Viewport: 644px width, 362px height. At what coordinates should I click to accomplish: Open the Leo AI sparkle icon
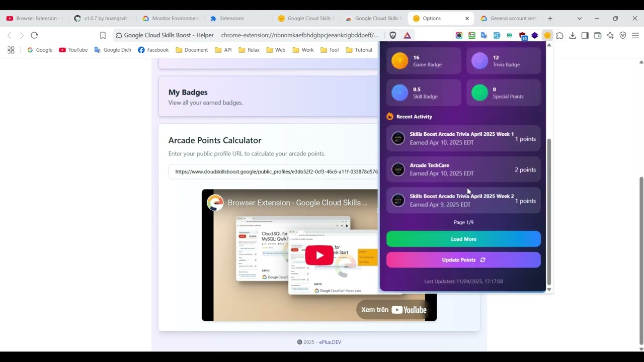click(610, 35)
